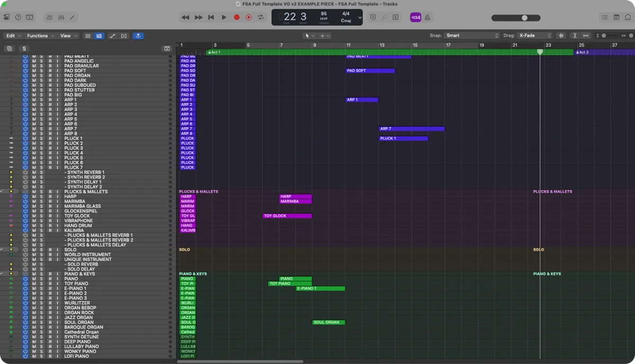Toggle power button on ARP 1 track
The height and width of the screenshot is (364, 635).
[x=25, y=100]
